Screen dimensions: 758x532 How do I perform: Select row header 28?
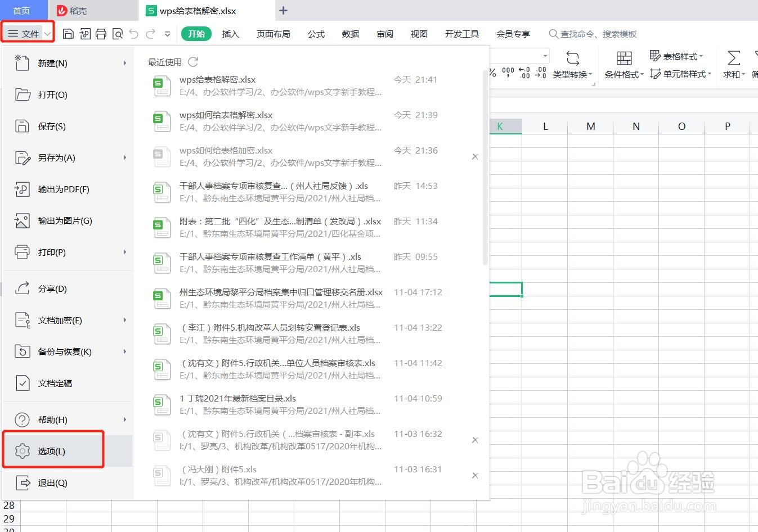(x=10, y=506)
